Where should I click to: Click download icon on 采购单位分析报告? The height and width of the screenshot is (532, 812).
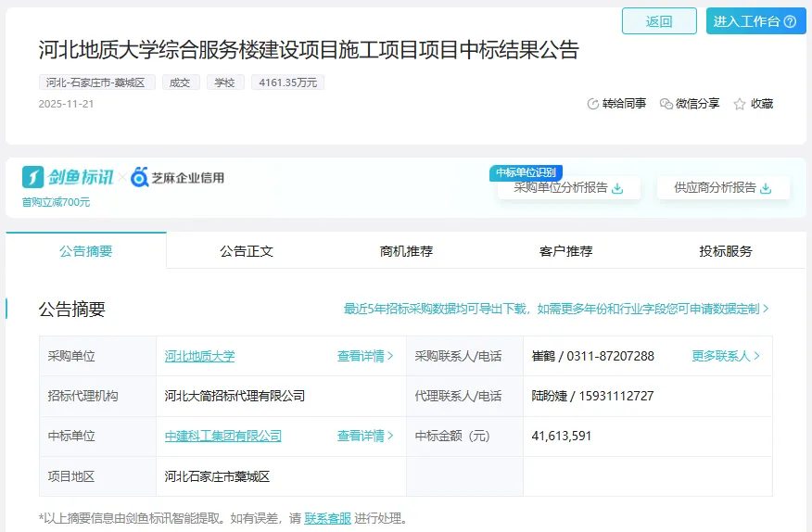pyautogui.click(x=618, y=188)
